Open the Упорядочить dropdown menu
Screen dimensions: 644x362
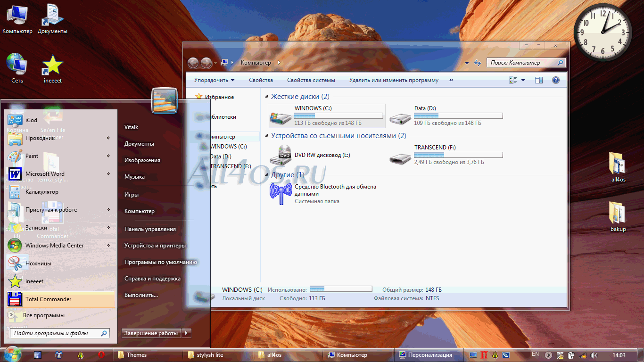215,80
